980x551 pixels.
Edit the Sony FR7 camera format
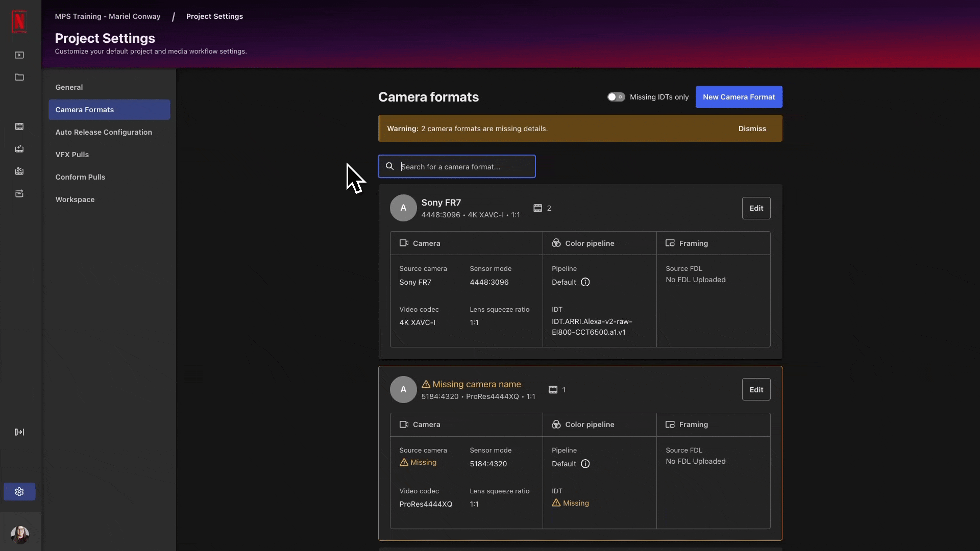coord(756,208)
